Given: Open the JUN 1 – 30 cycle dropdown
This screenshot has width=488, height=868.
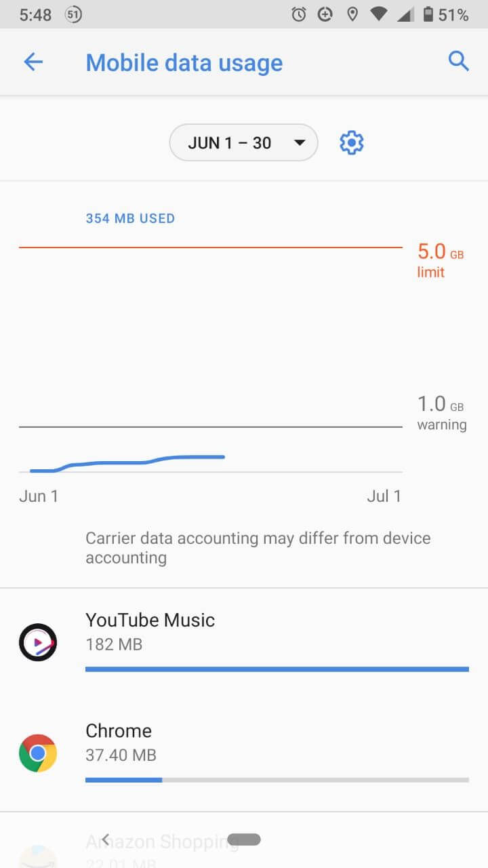Looking at the screenshot, I should pyautogui.click(x=230, y=142).
